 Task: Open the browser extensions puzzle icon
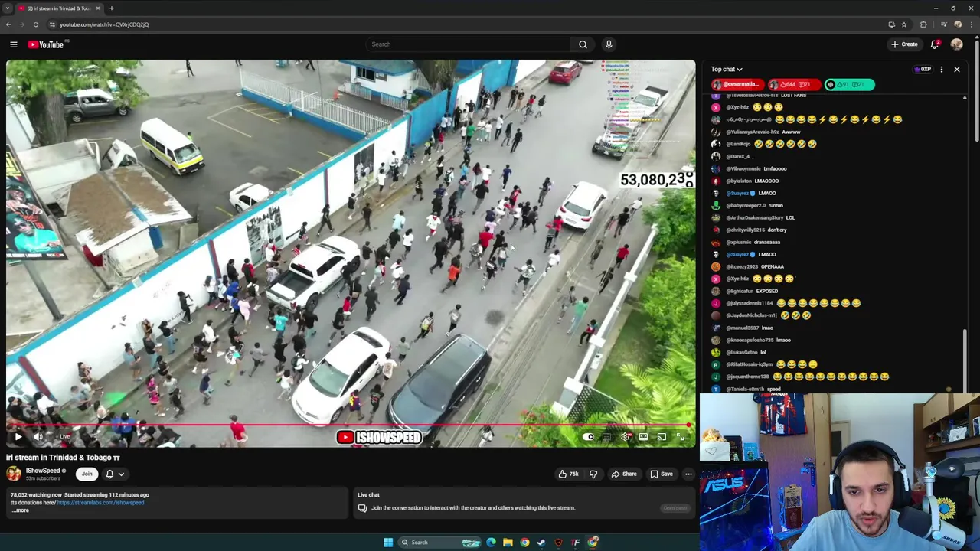coord(923,24)
